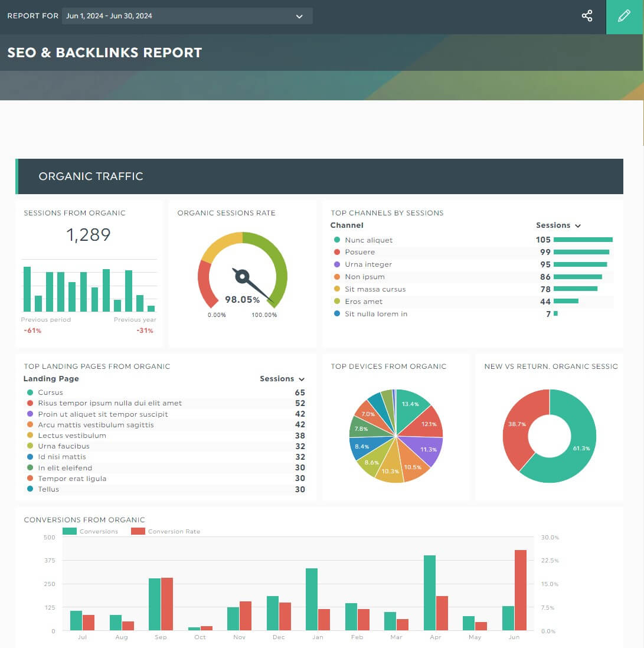This screenshot has width=644, height=648.
Task: Click the teal dot beside Tellus
Action: coord(30,489)
